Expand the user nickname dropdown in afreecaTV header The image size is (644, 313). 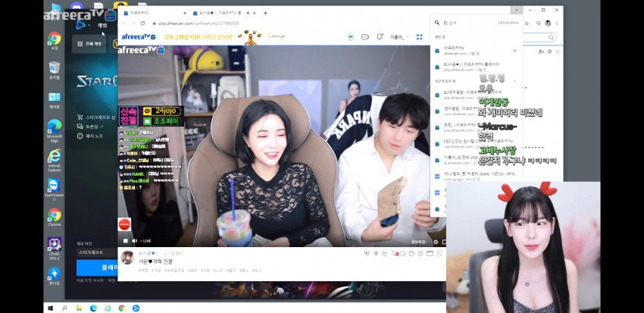tap(399, 37)
